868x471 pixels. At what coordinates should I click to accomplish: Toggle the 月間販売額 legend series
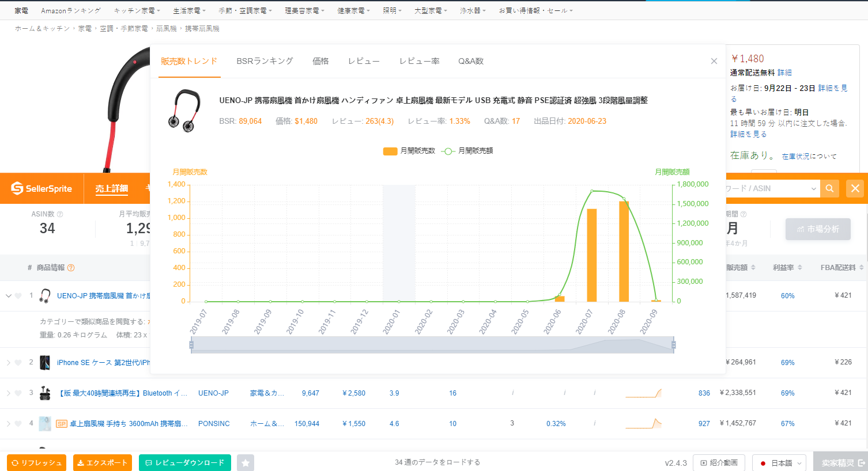467,151
